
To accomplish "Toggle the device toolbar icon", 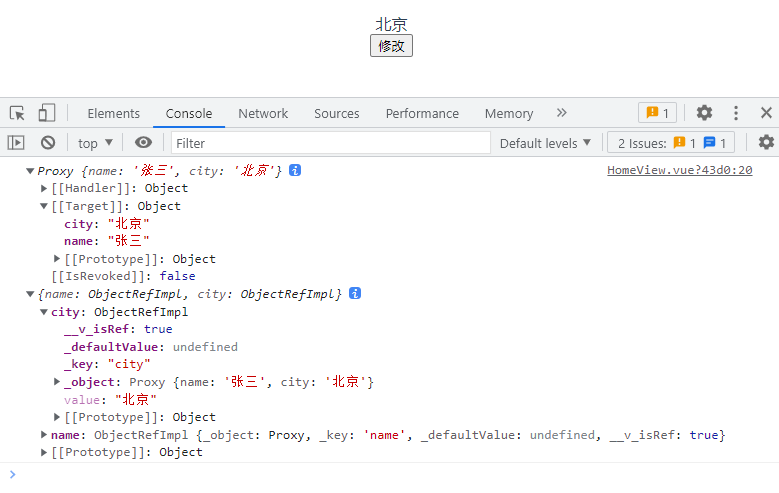I will 47,113.
